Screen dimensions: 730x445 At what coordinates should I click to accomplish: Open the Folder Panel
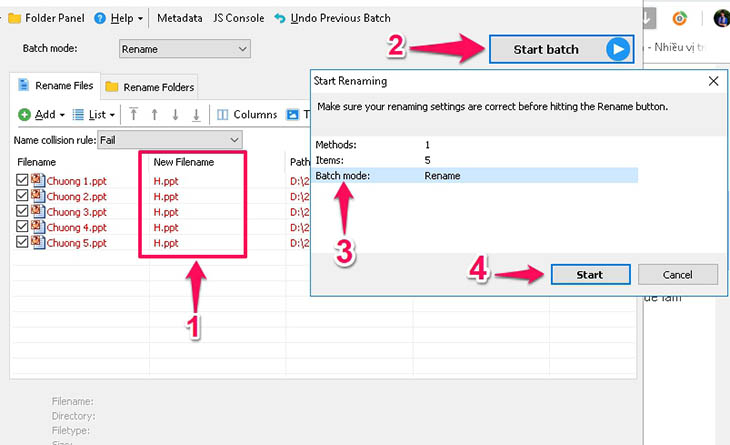tap(47, 18)
